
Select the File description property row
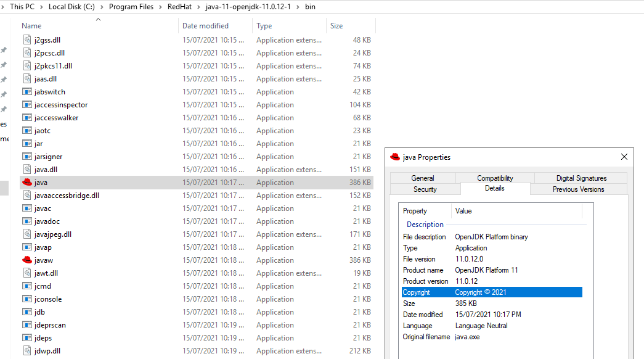pos(492,237)
